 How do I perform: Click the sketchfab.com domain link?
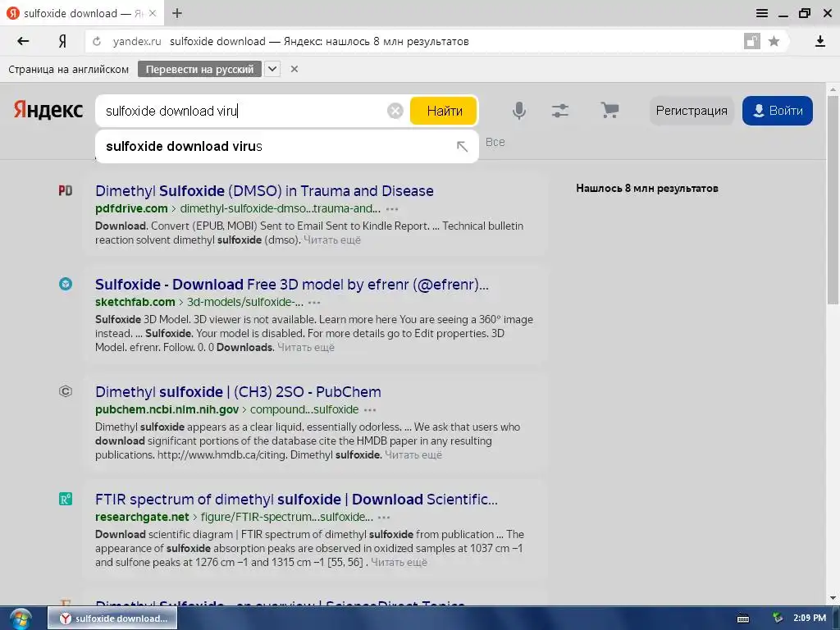(135, 302)
